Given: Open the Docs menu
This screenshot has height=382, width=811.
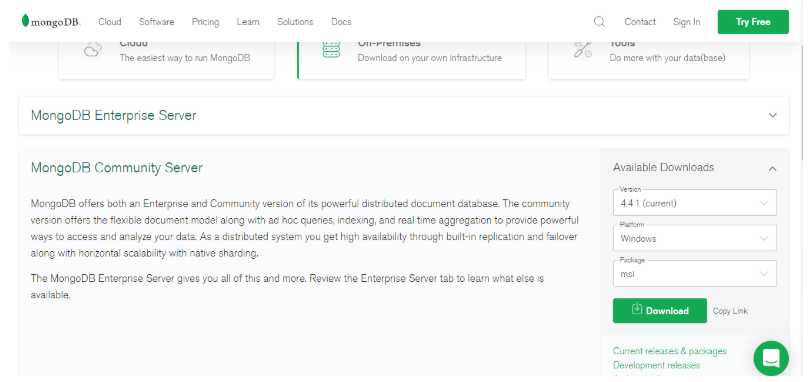Looking at the screenshot, I should [341, 22].
